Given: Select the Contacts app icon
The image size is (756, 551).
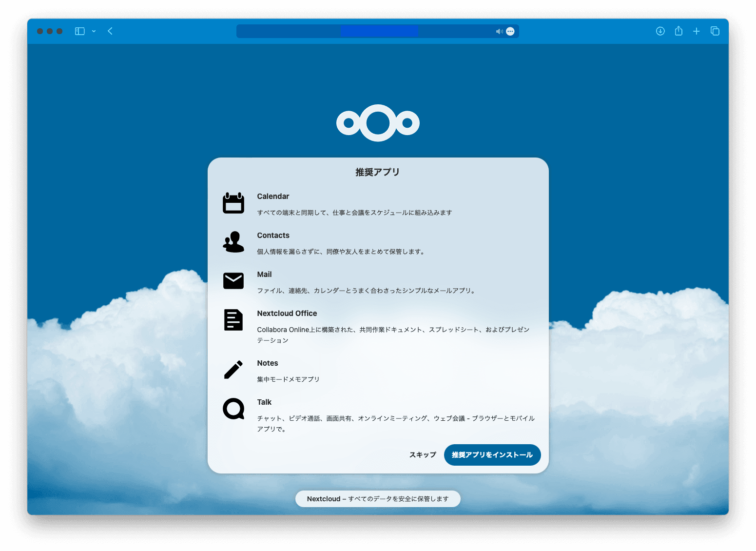Looking at the screenshot, I should tap(233, 242).
